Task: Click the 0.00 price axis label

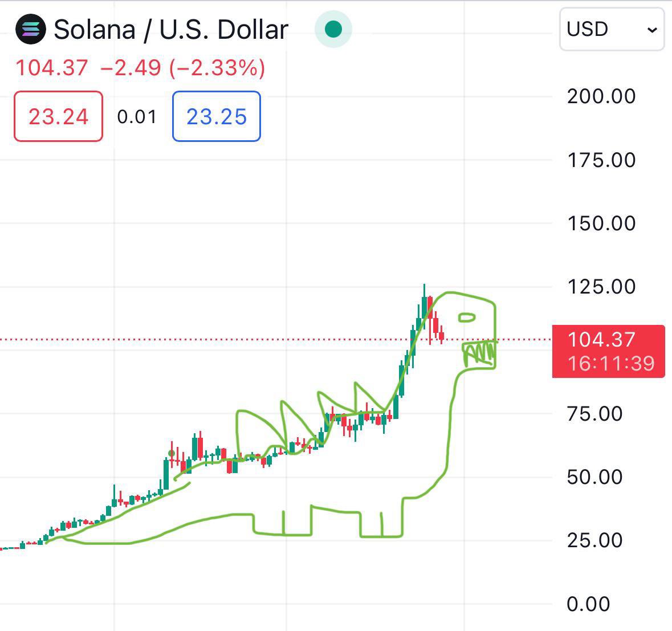Action: click(588, 604)
